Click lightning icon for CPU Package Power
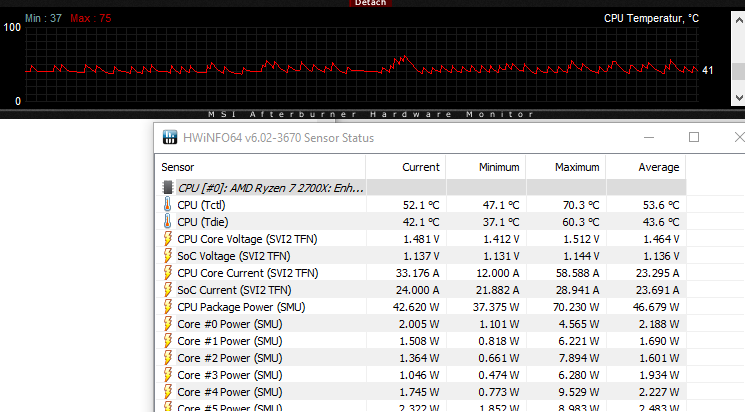 (167, 307)
